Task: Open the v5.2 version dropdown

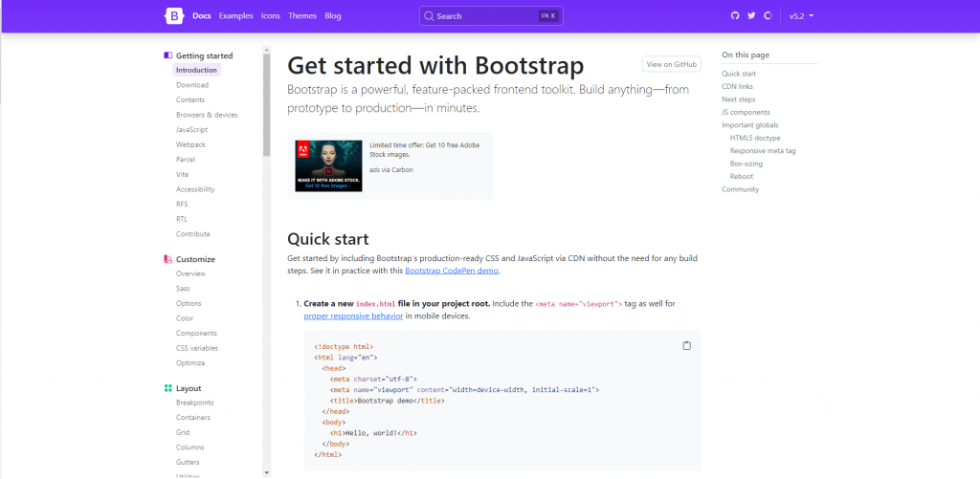Action: (x=801, y=16)
